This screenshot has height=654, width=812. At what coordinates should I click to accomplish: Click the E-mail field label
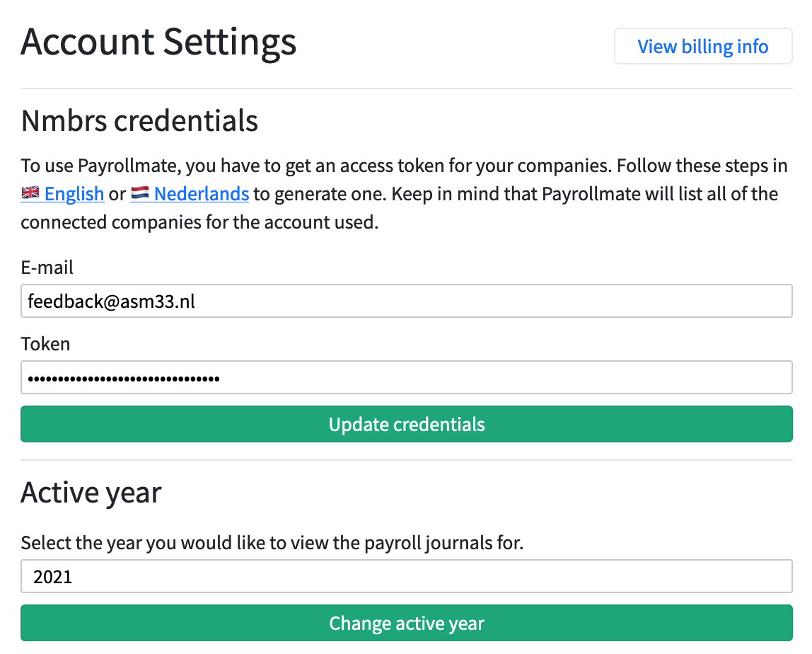click(x=47, y=268)
